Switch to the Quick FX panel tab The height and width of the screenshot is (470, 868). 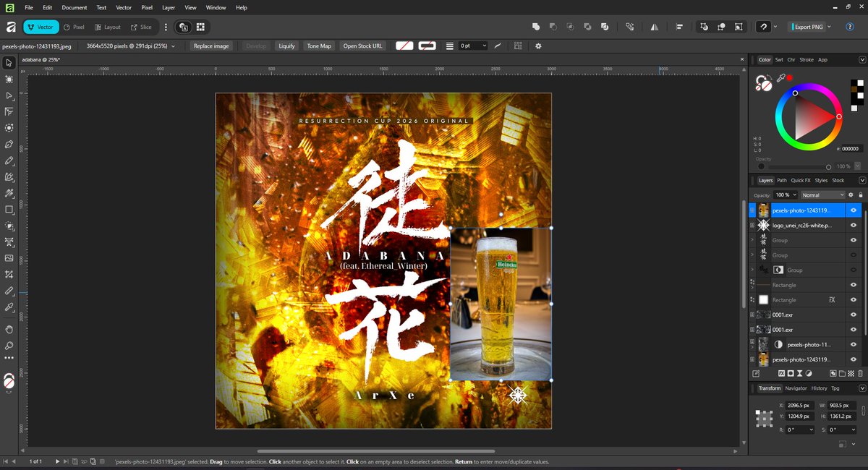pos(800,180)
